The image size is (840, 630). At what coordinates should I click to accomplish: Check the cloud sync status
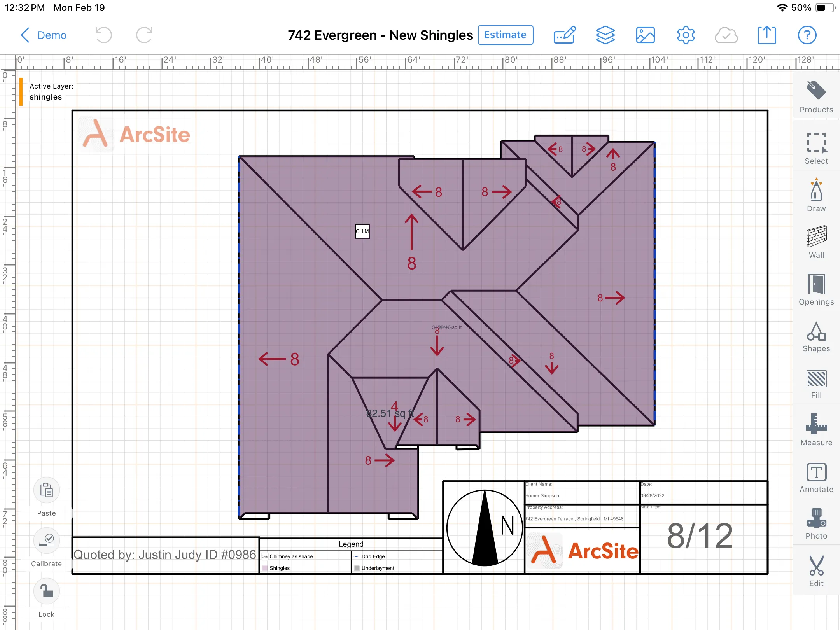(x=726, y=35)
